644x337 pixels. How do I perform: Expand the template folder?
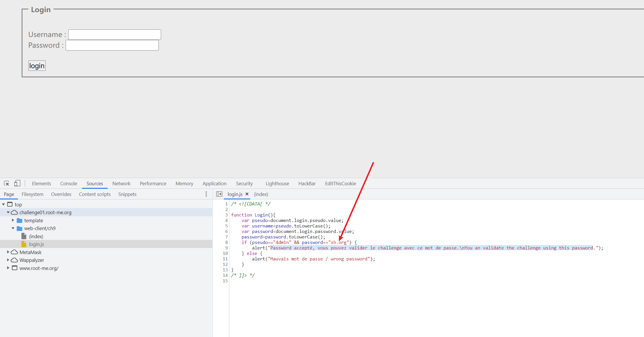(13, 220)
